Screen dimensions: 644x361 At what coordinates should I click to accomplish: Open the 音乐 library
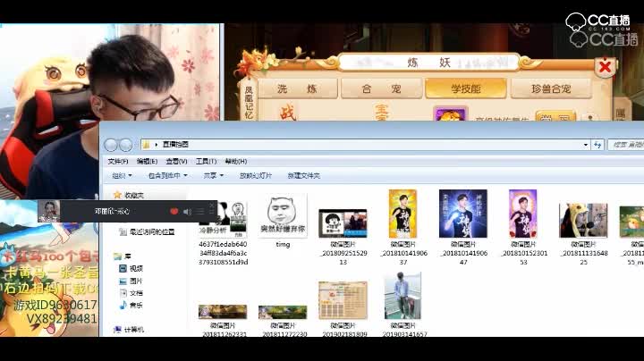131,306
